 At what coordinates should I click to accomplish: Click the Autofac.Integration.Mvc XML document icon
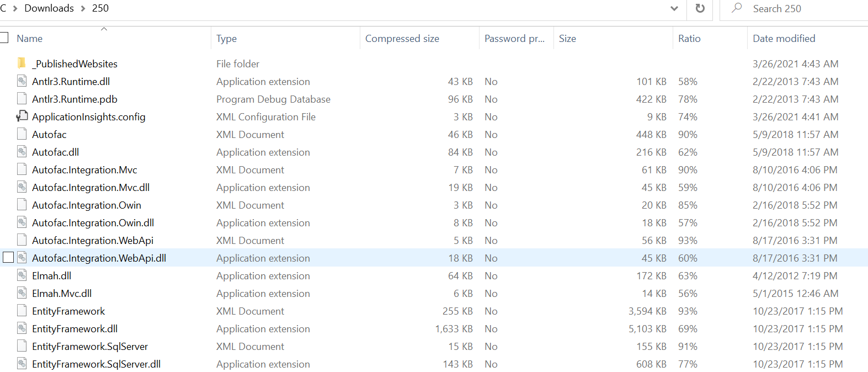pyautogui.click(x=22, y=169)
